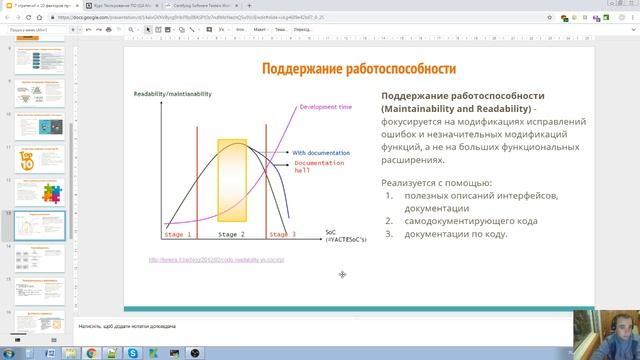Screen dimensions: 640x360
Task: Select the line drawing tool
Action: [192, 30]
